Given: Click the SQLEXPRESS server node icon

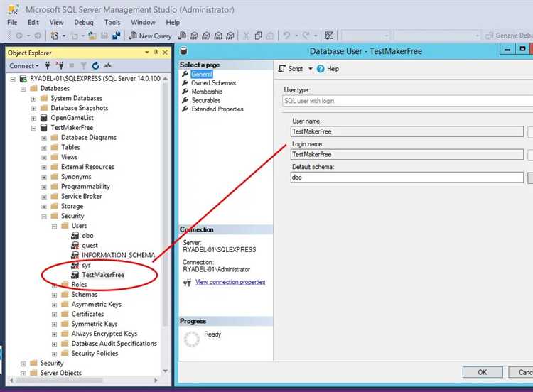Looking at the screenshot, I should 23,79.
